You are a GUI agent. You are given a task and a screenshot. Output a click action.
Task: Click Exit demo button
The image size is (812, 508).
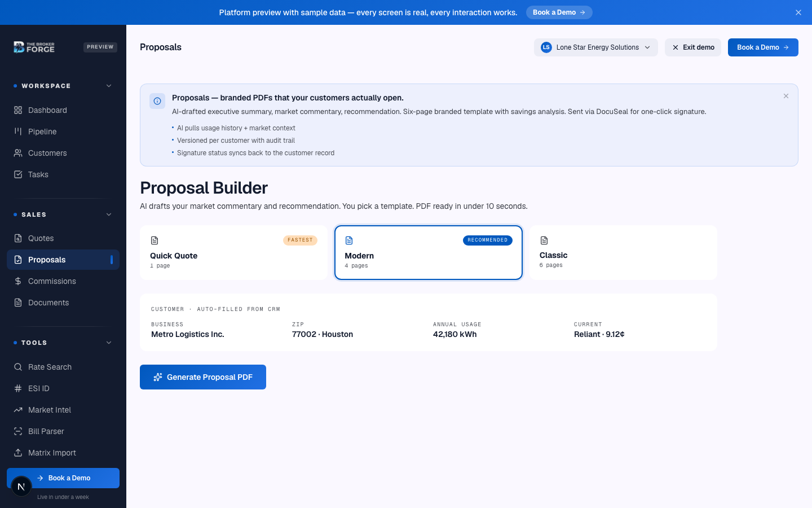tap(692, 47)
